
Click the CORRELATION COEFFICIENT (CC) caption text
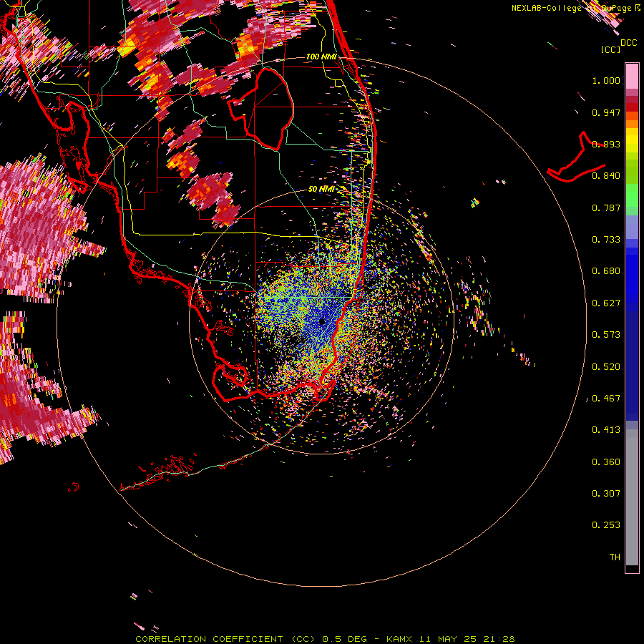227,639
